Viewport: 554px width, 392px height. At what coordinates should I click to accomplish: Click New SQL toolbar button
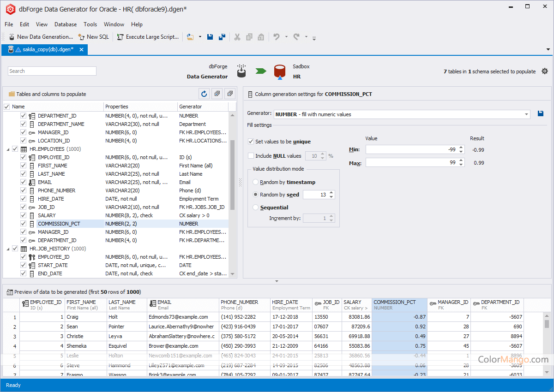click(x=93, y=37)
